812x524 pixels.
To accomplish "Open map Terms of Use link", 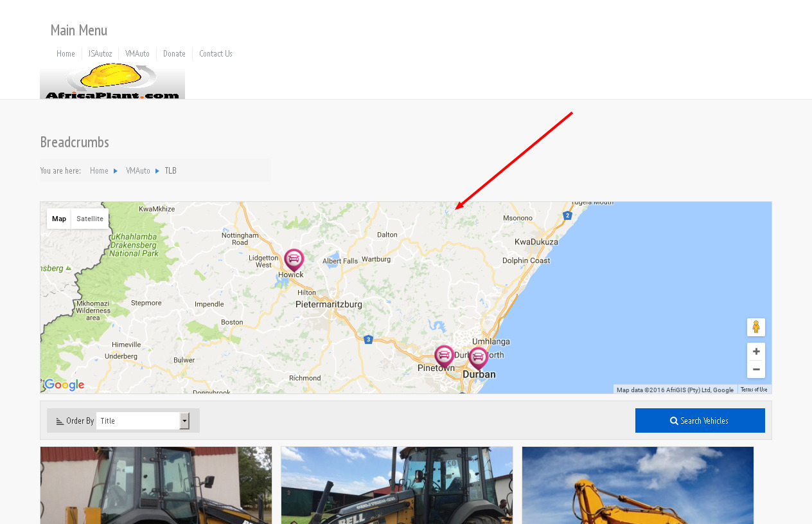I will 754,390.
